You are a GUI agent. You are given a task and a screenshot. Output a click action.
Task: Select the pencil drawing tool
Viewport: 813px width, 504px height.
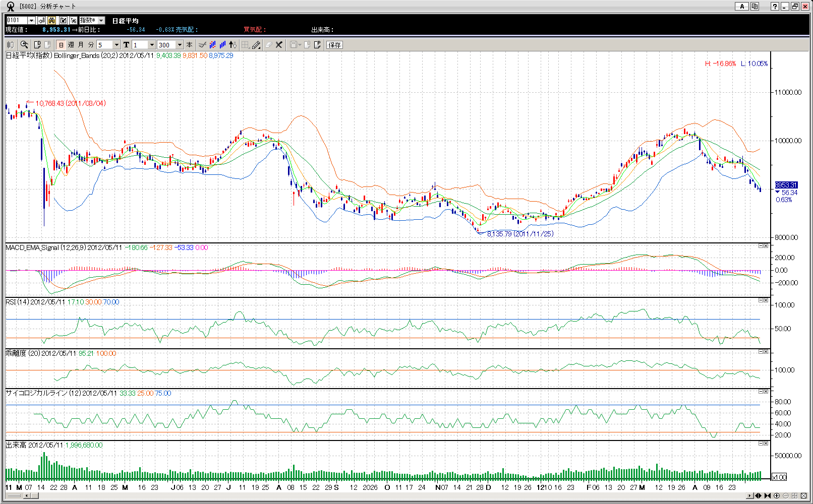[x=256, y=45]
